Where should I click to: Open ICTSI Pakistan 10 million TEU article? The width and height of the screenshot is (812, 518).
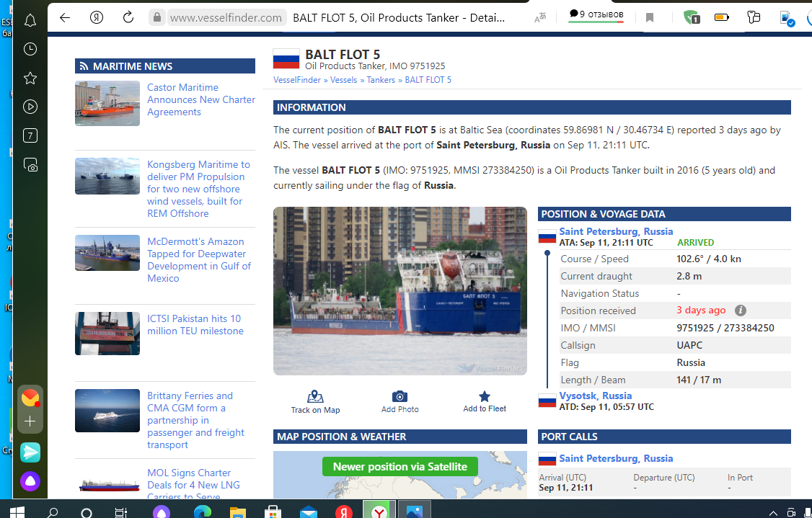coord(195,324)
